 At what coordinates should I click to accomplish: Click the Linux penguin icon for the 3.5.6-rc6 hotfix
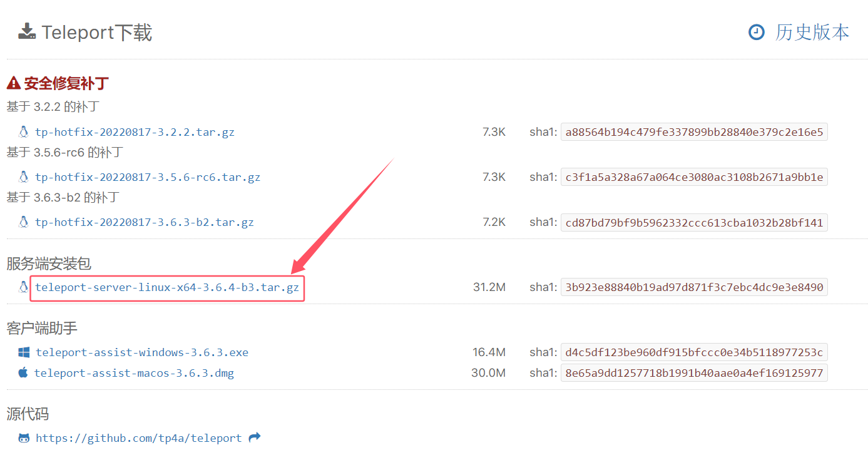click(24, 176)
